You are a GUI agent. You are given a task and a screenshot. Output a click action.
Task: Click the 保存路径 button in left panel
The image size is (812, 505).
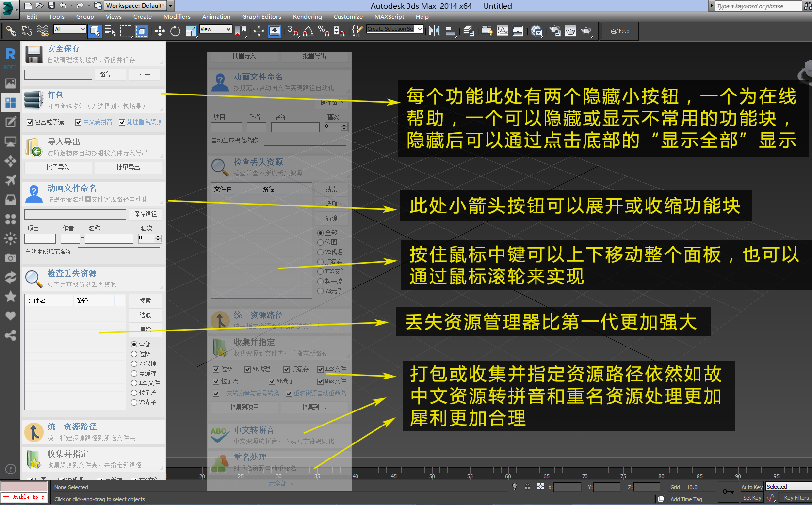146,214
